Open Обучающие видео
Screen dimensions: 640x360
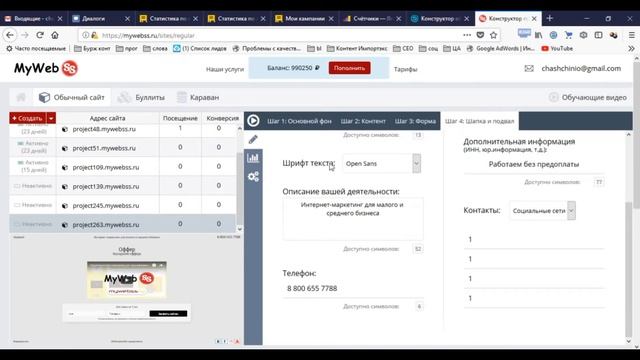(588, 98)
